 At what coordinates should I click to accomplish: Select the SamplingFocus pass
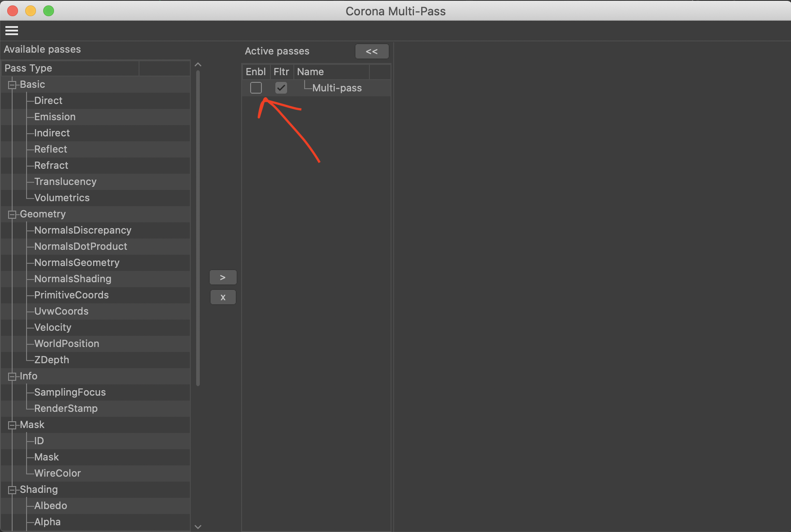pyautogui.click(x=70, y=392)
